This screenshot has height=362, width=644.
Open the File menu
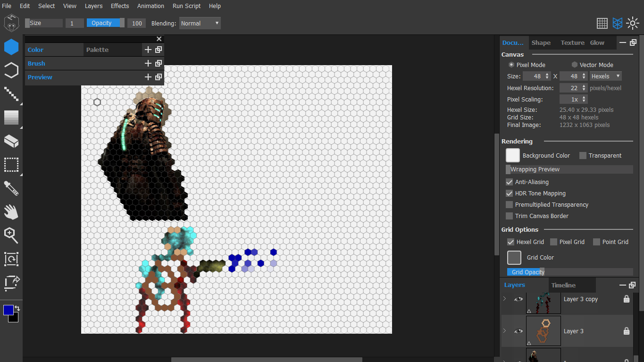(x=7, y=6)
